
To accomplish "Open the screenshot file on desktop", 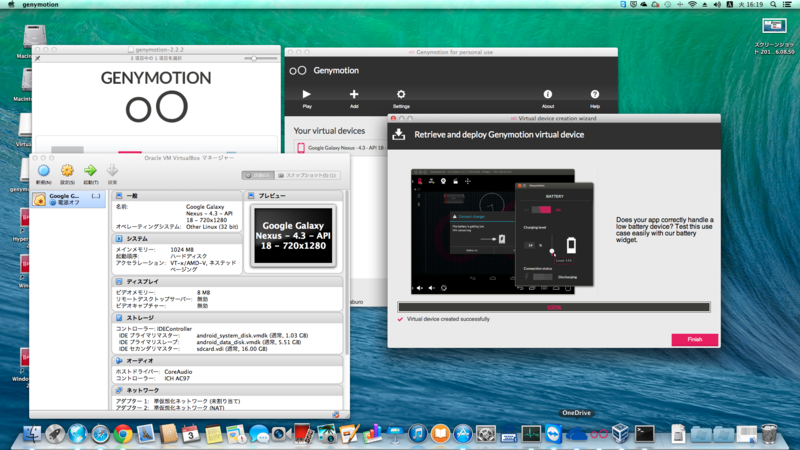I will (x=774, y=35).
